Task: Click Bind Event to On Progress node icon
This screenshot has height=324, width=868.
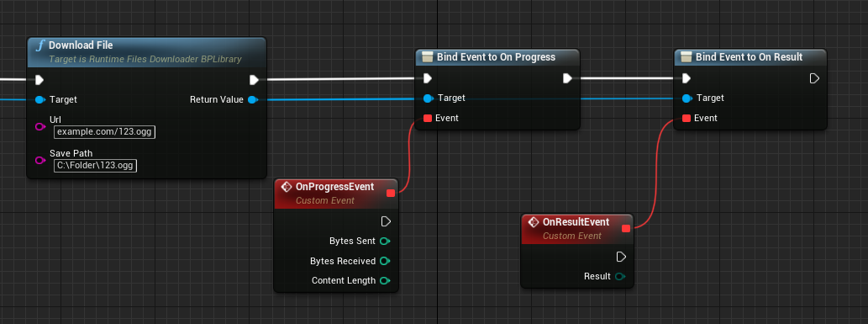Action: pyautogui.click(x=428, y=56)
